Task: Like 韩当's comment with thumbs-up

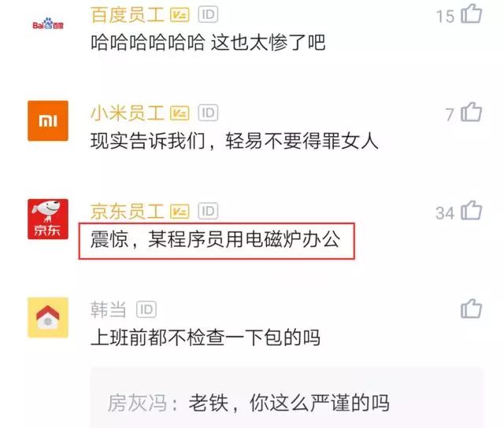Action: pyautogui.click(x=471, y=308)
